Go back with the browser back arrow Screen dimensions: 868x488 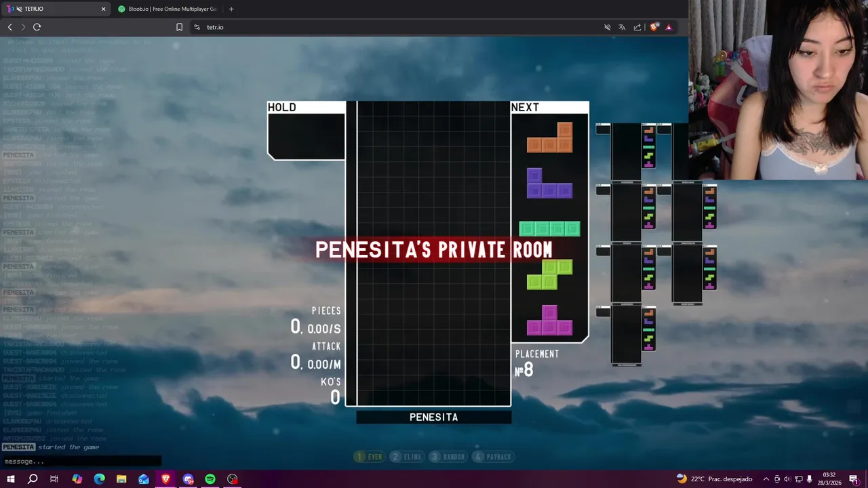[9, 27]
